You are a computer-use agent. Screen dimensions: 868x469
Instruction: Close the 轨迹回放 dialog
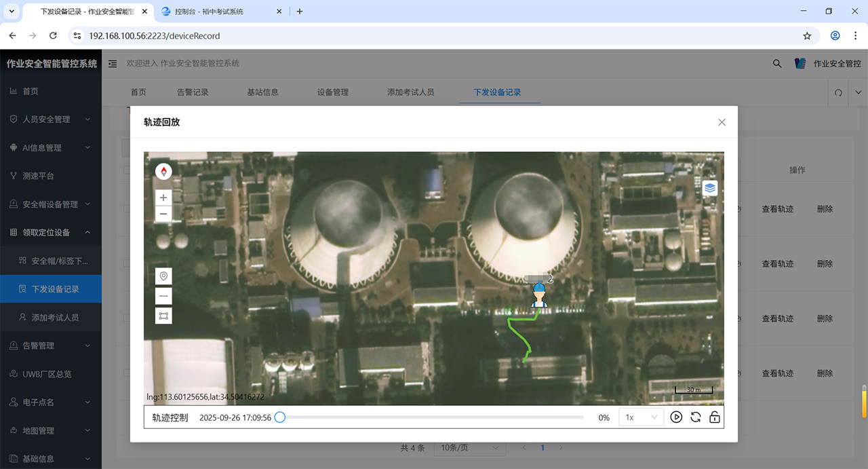pyautogui.click(x=722, y=122)
